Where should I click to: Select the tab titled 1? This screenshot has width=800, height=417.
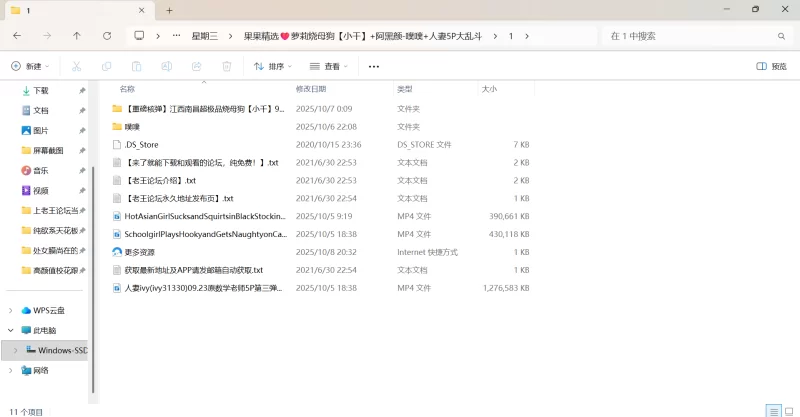tap(70, 10)
